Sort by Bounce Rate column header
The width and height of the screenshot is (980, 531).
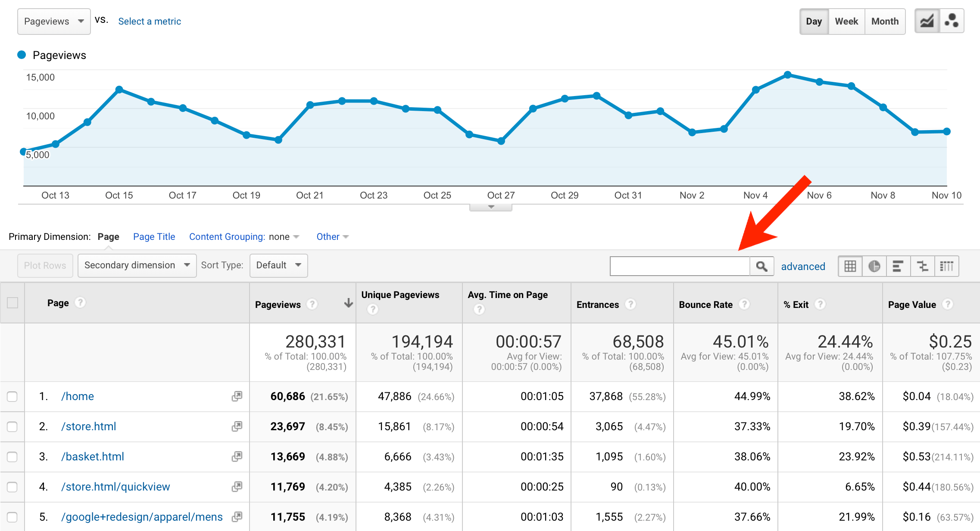coord(705,304)
